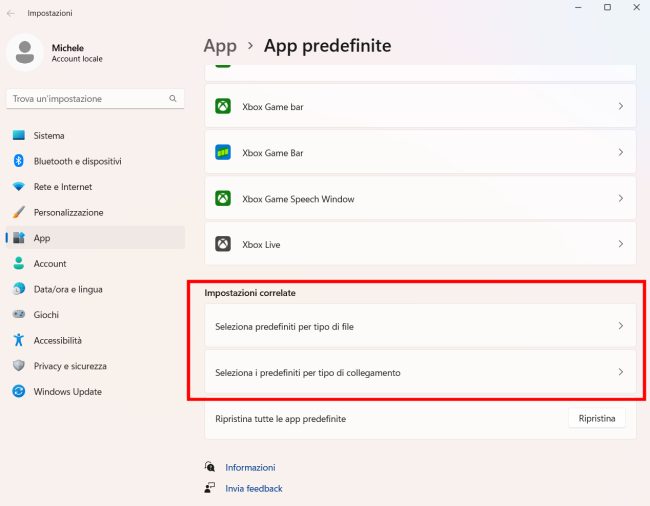Click Ripristina tutte le app predefinite text
650x506 pixels.
click(280, 419)
